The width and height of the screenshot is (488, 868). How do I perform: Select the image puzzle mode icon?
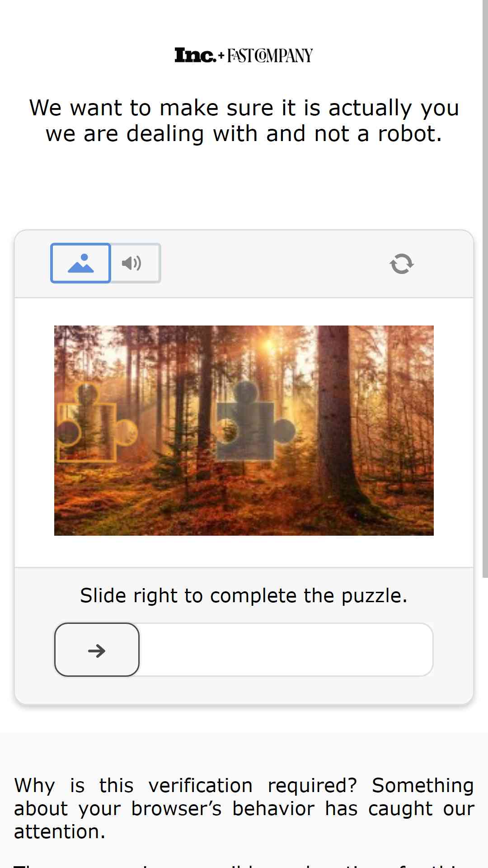80,263
